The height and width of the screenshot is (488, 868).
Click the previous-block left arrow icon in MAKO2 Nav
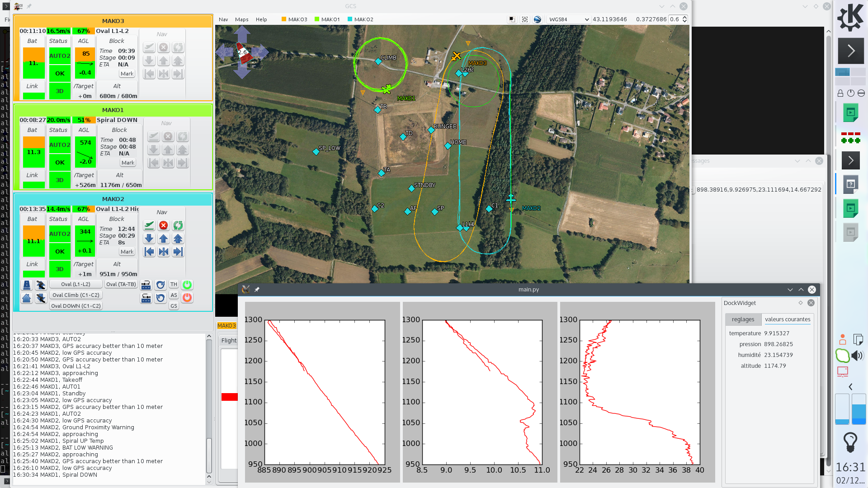[149, 252]
